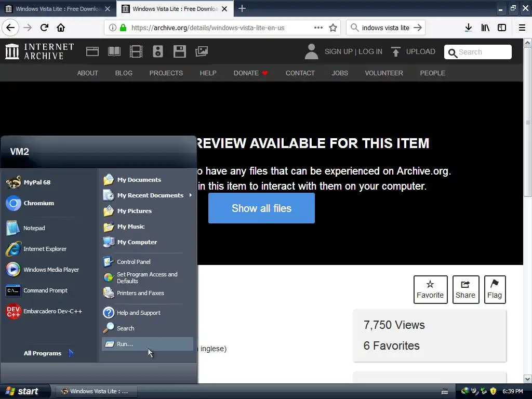Open Internet Archive texts book icon
The width and height of the screenshot is (532, 399).
[x=114, y=51]
